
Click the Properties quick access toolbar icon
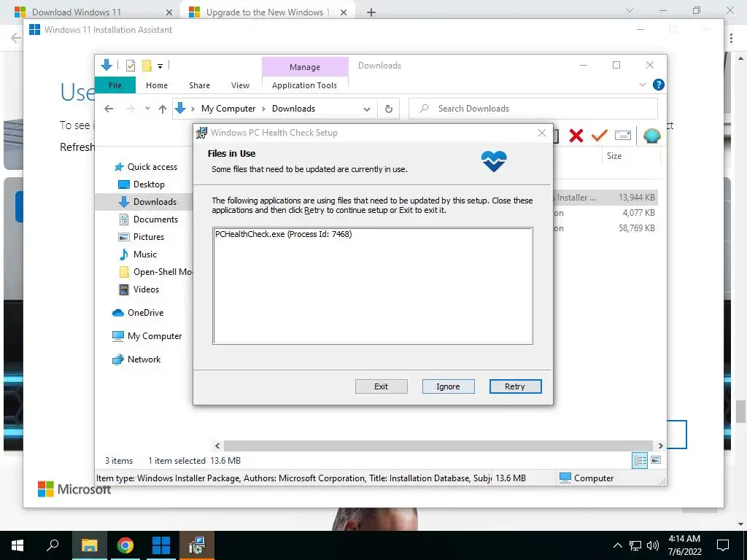130,66
